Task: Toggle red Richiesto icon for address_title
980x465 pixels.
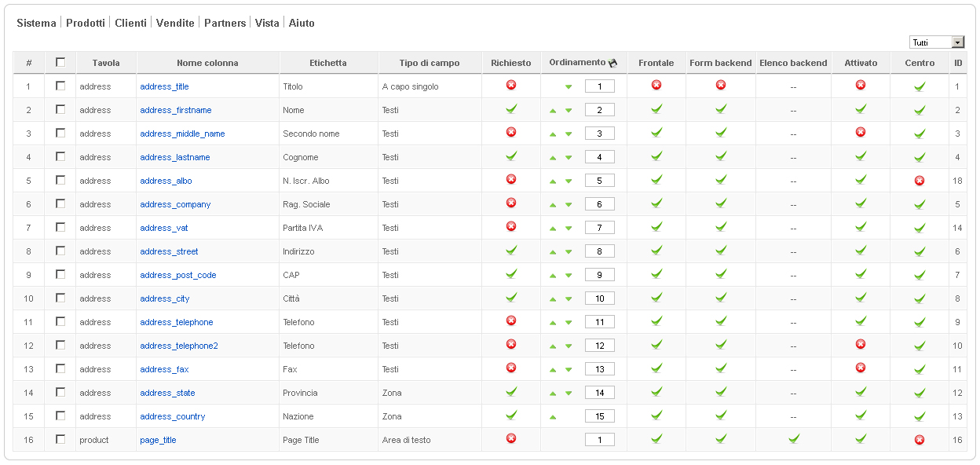Action: coord(511,85)
